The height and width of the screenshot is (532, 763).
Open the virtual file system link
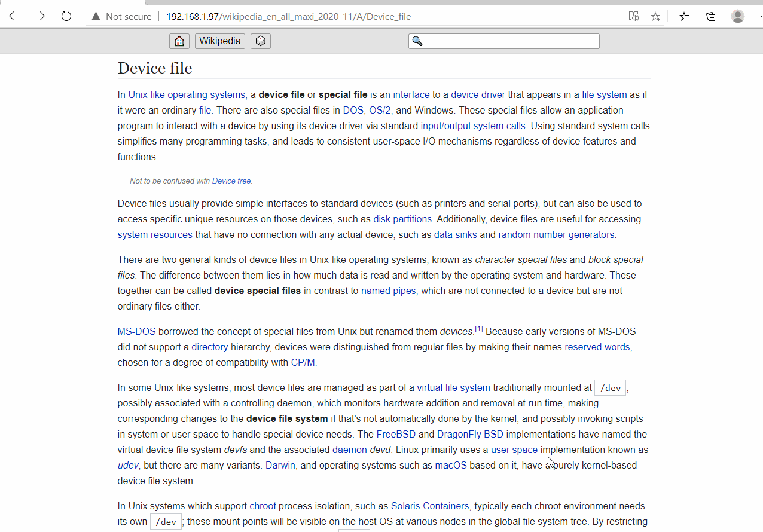pos(453,387)
